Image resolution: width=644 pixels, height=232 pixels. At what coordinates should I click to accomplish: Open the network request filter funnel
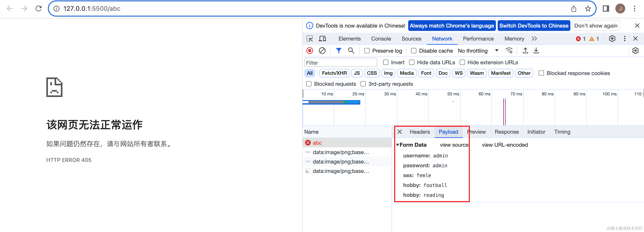339,50
